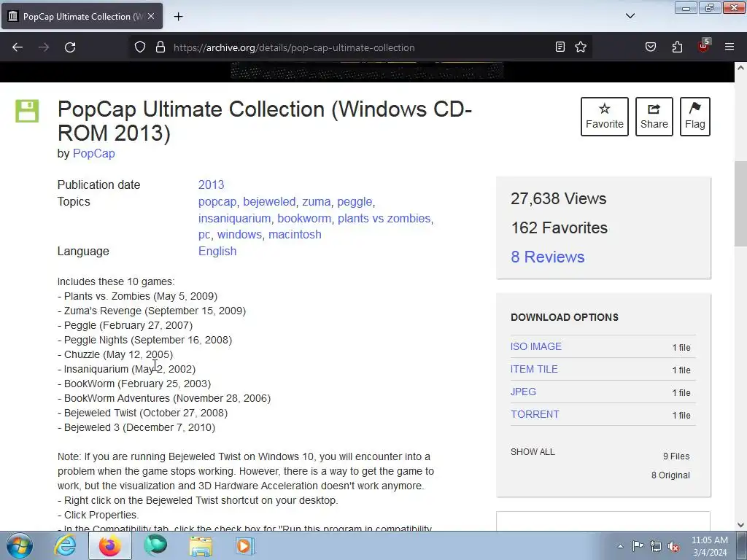Click the forward navigation arrow

tap(44, 47)
